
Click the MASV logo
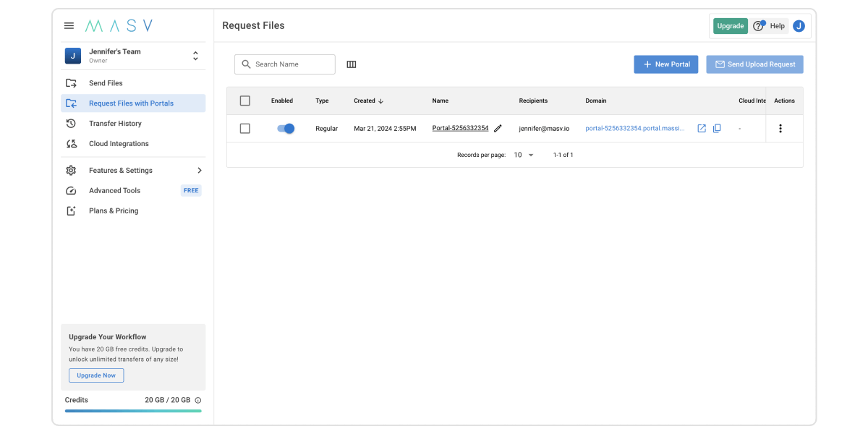tap(119, 25)
